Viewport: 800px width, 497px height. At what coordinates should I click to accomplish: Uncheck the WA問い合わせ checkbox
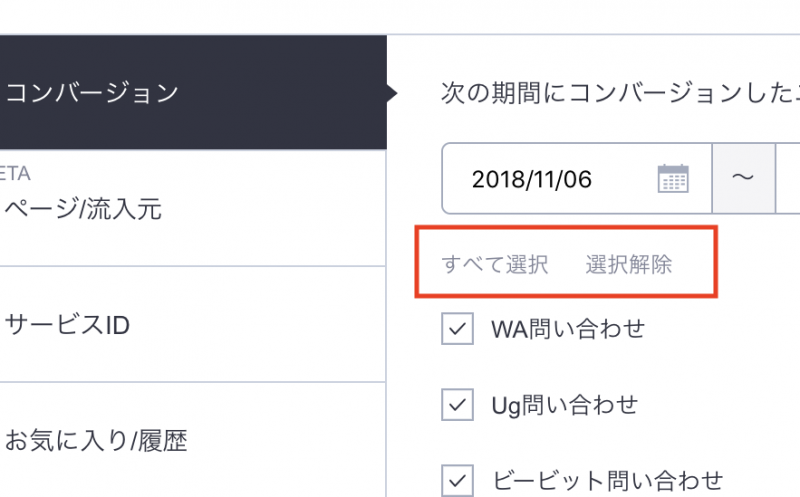[457, 329]
